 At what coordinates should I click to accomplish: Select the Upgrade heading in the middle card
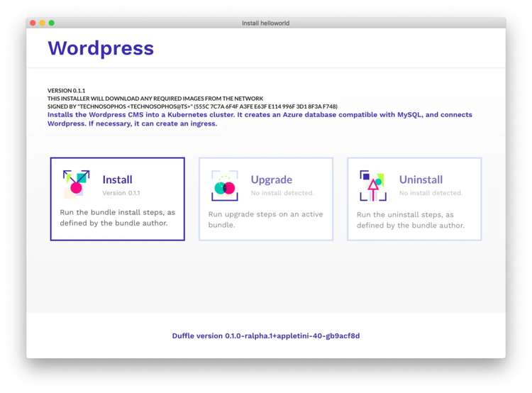pos(271,180)
